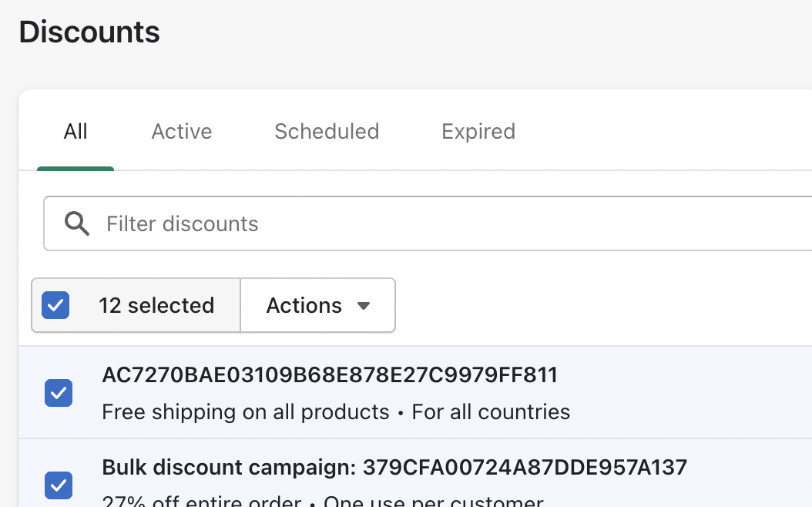The height and width of the screenshot is (507, 812).
Task: Click the 12 selected label
Action: click(x=156, y=306)
